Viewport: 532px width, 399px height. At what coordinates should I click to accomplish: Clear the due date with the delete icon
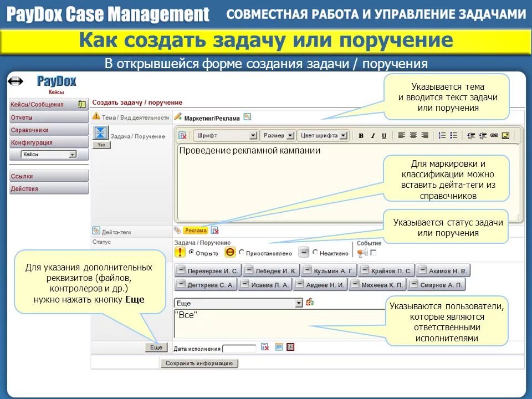tap(265, 347)
